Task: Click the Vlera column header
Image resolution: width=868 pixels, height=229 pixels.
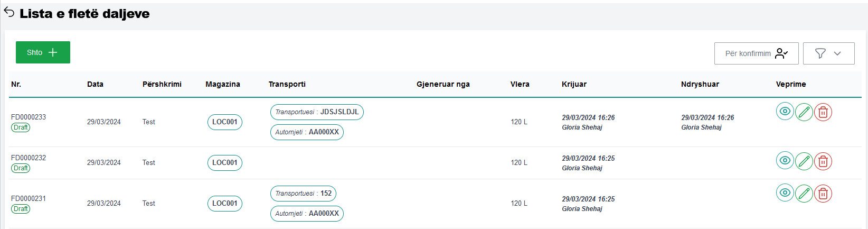Action: tap(520, 84)
